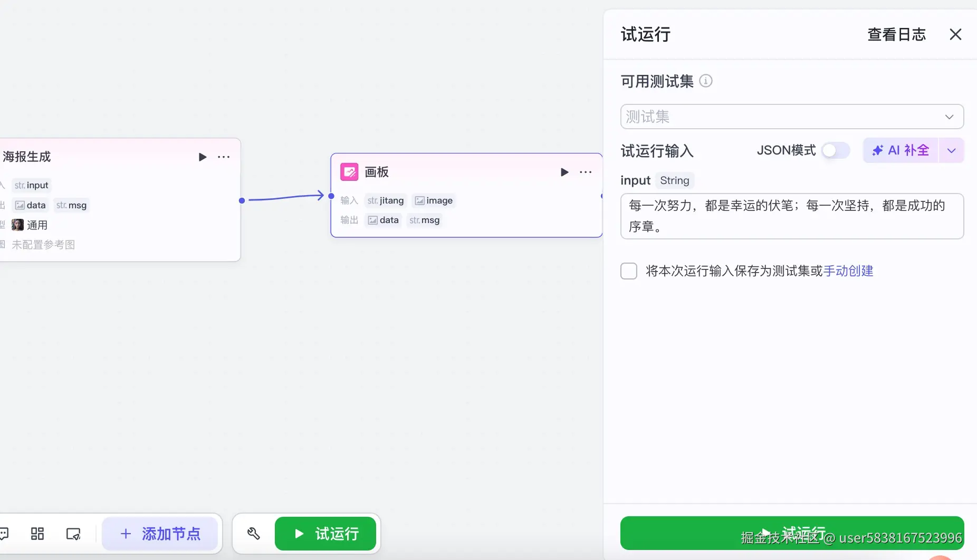Run the 画板 node via play icon
The width and height of the screenshot is (977, 560).
click(x=564, y=172)
